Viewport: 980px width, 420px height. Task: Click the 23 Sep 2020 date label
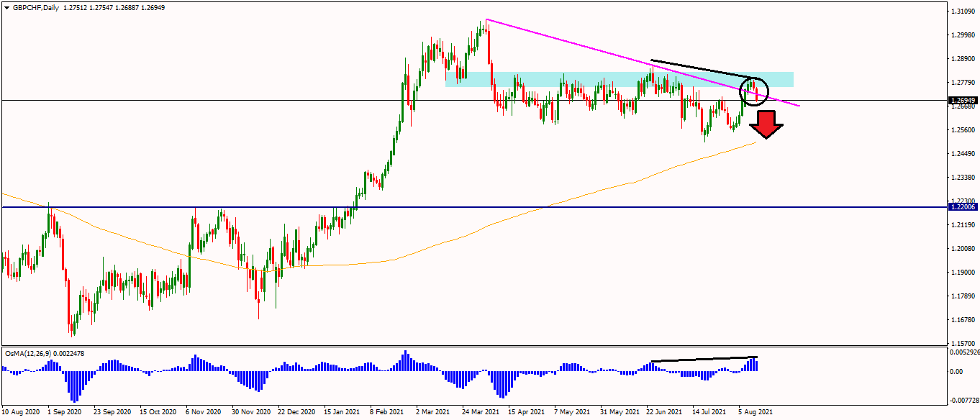pos(113,412)
